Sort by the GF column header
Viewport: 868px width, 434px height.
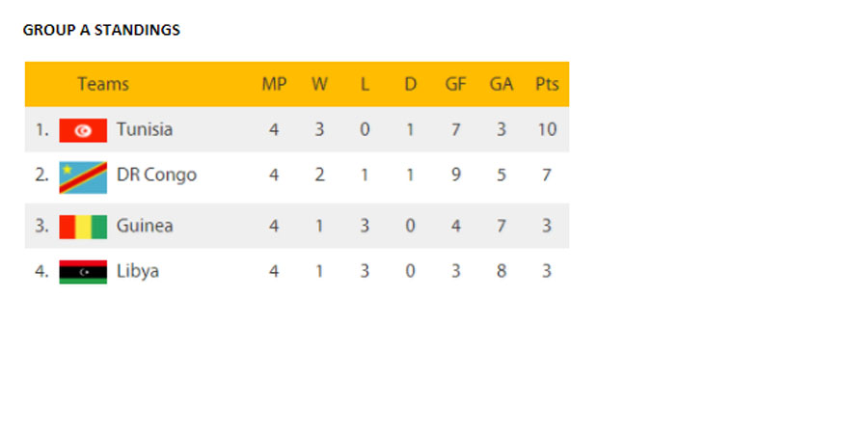tap(455, 84)
